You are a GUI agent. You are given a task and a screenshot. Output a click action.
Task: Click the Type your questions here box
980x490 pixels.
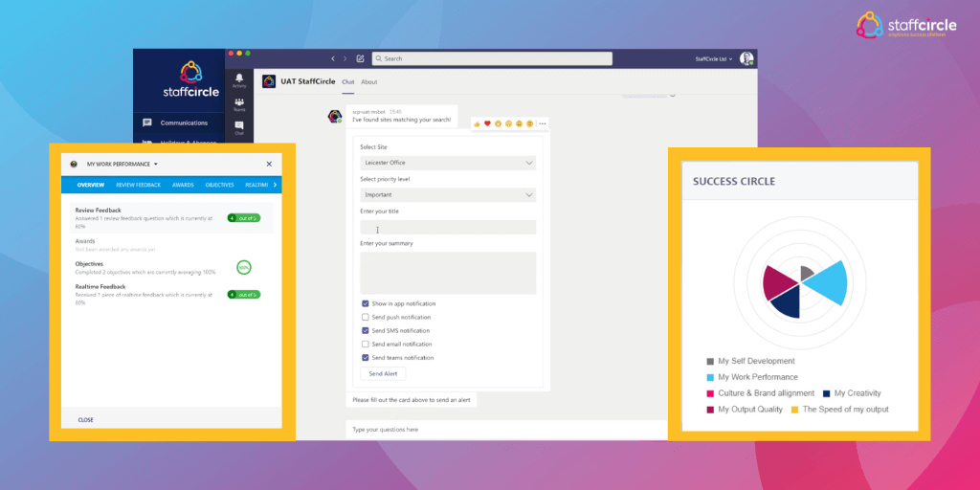click(506, 430)
